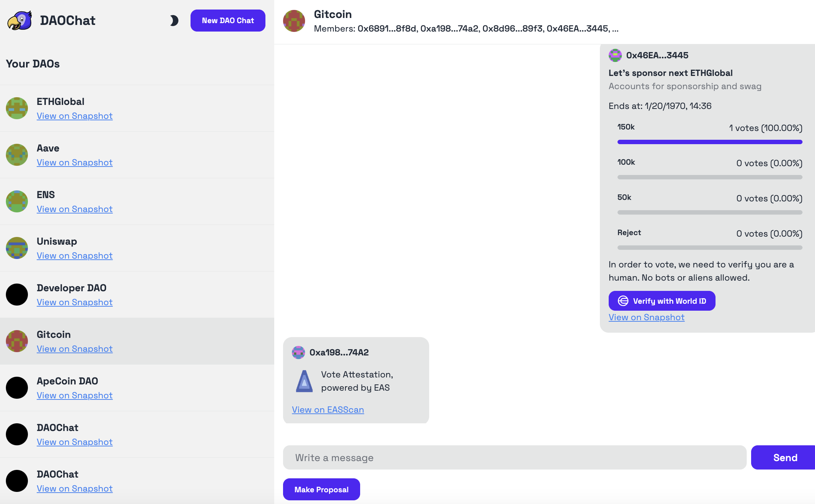Click the World ID verification shield icon
Image resolution: width=815 pixels, height=504 pixels.
click(622, 301)
